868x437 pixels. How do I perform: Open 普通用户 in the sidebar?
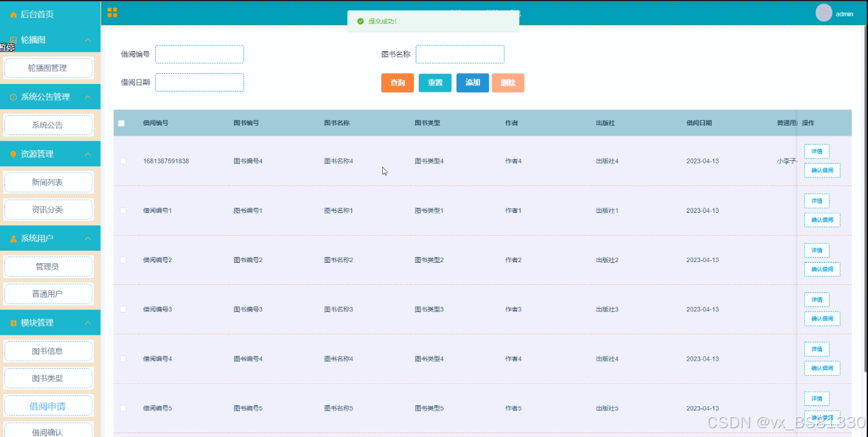click(49, 294)
